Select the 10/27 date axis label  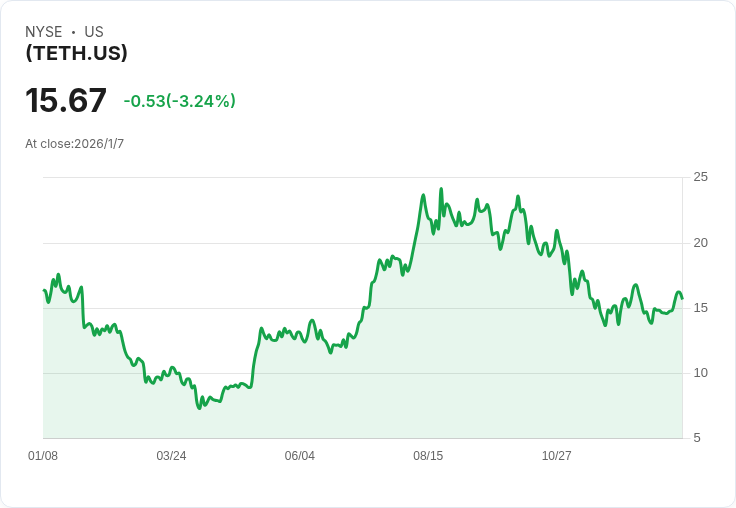(557, 455)
